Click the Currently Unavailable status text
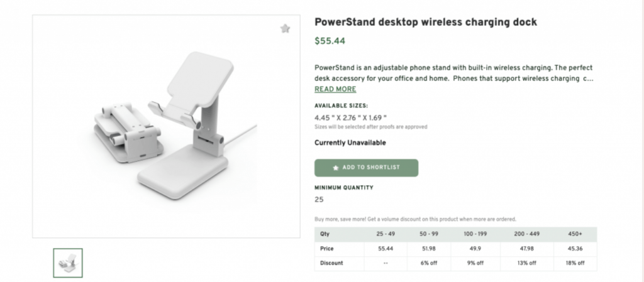Viewport: 644px width, 282px height. click(x=350, y=143)
